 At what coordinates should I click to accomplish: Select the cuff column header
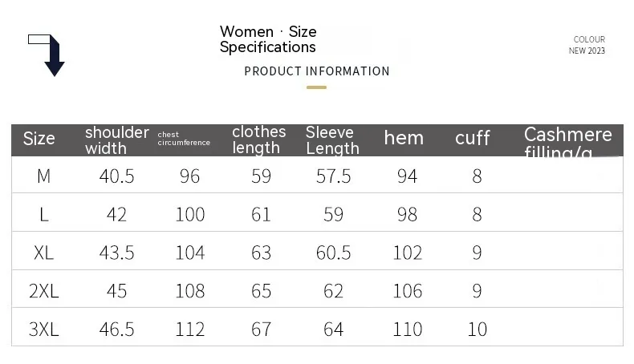coord(472,139)
